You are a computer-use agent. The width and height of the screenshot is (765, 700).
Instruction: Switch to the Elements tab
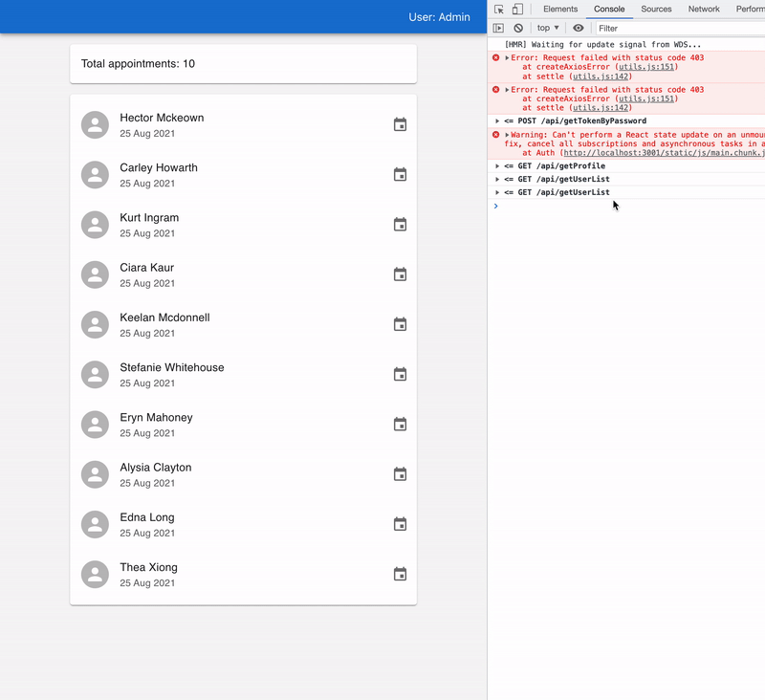tap(560, 10)
